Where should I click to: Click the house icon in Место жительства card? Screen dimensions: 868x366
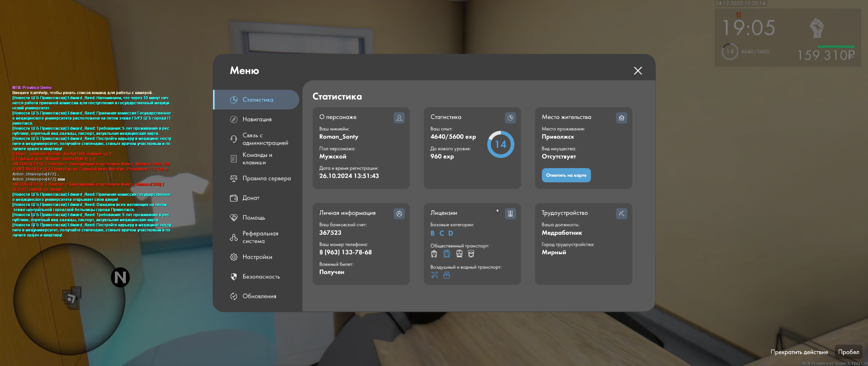coord(622,118)
